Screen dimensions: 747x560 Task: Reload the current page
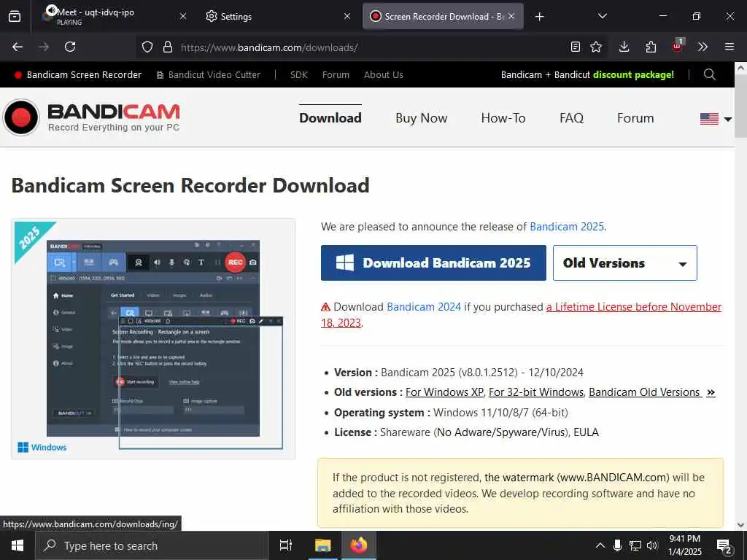(x=70, y=47)
